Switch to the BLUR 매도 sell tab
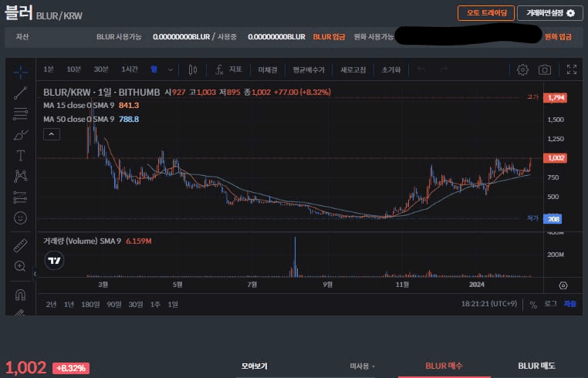The image size is (588, 378). click(x=536, y=366)
